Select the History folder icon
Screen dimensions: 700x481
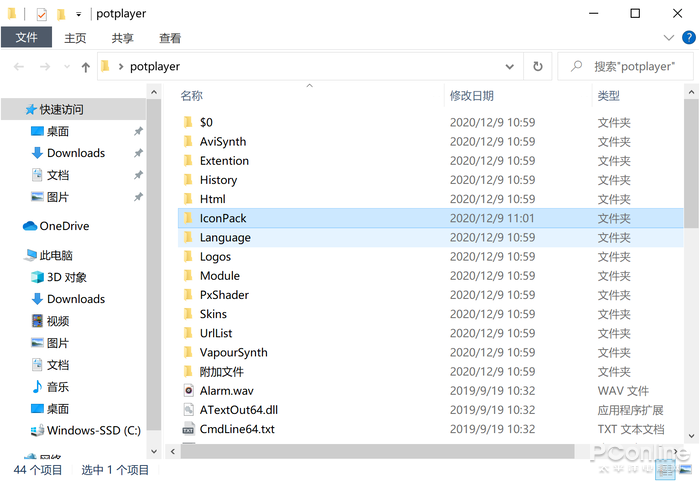(x=188, y=180)
